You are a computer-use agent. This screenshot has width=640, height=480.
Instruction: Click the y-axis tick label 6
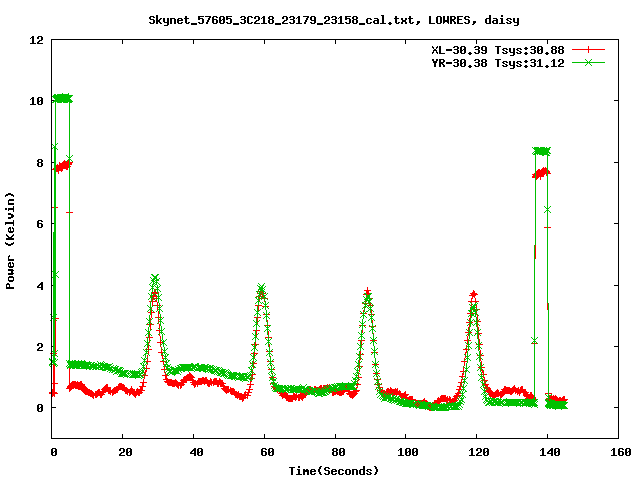[40, 224]
